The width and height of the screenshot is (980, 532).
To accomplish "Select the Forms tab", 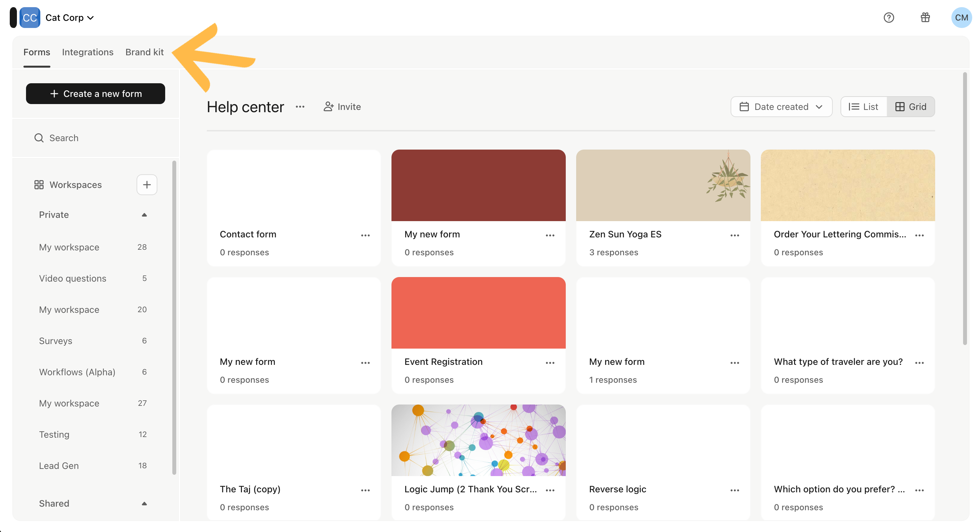I will (x=36, y=52).
